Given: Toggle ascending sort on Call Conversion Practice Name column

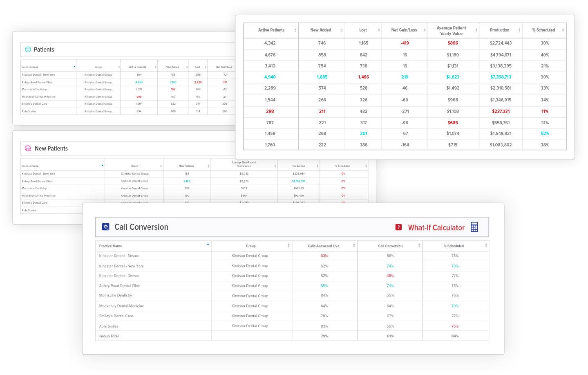Looking at the screenshot, I should click(x=208, y=245).
